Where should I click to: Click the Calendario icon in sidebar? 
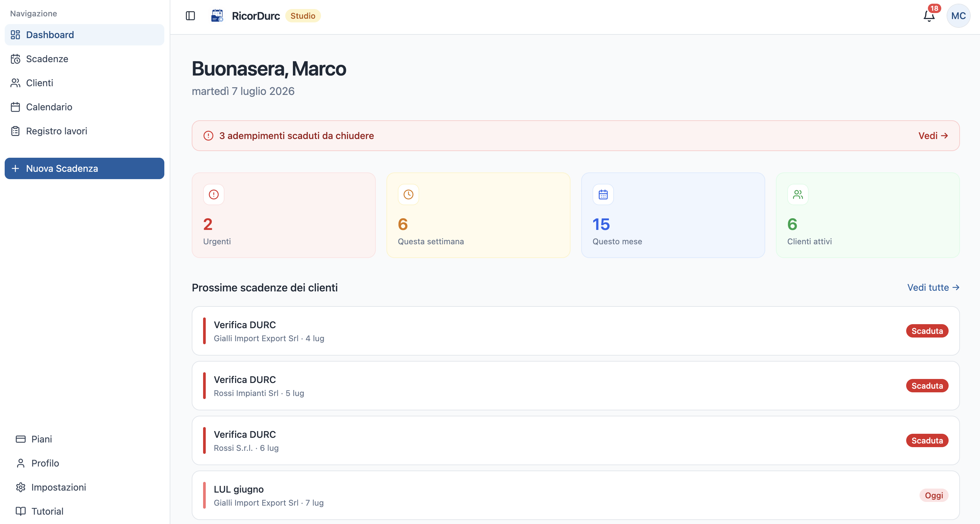pos(15,107)
